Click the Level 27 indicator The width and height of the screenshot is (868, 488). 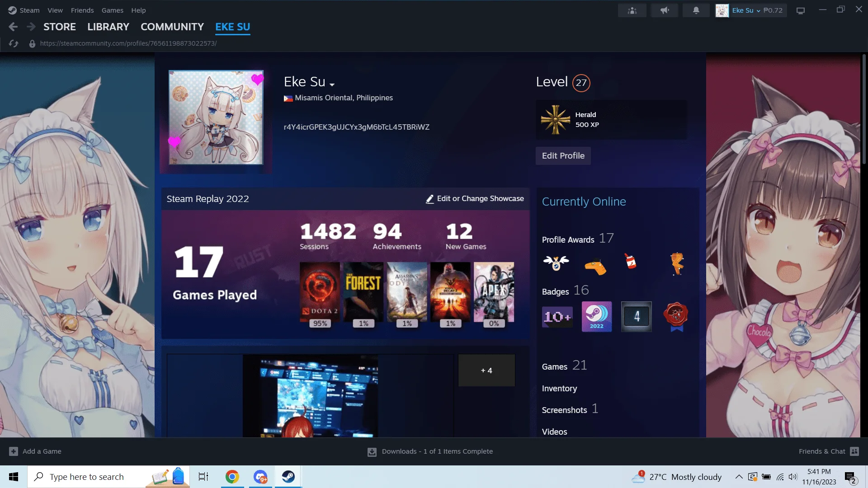pyautogui.click(x=581, y=83)
